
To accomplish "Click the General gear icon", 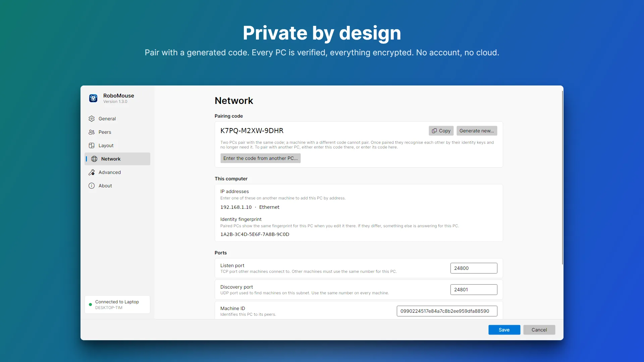I will tap(92, 119).
